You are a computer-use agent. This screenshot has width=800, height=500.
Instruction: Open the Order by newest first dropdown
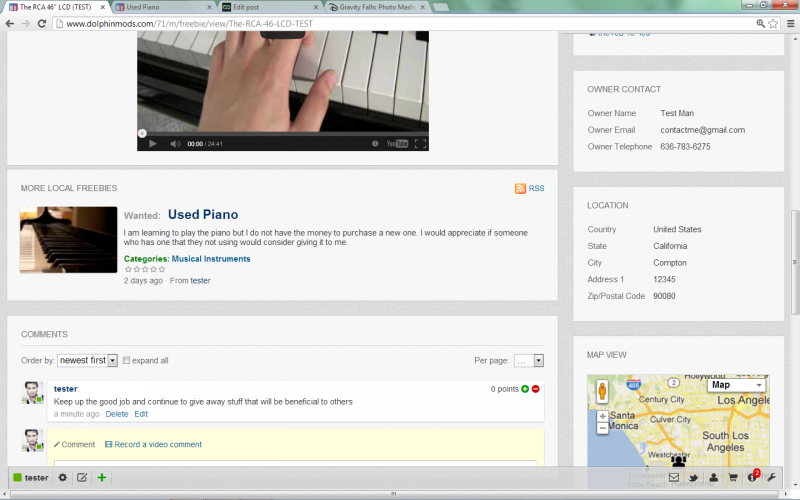[87, 360]
